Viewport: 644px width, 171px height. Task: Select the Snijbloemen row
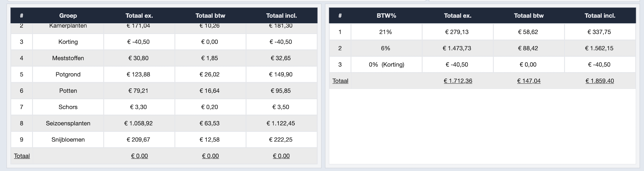[x=68, y=140]
